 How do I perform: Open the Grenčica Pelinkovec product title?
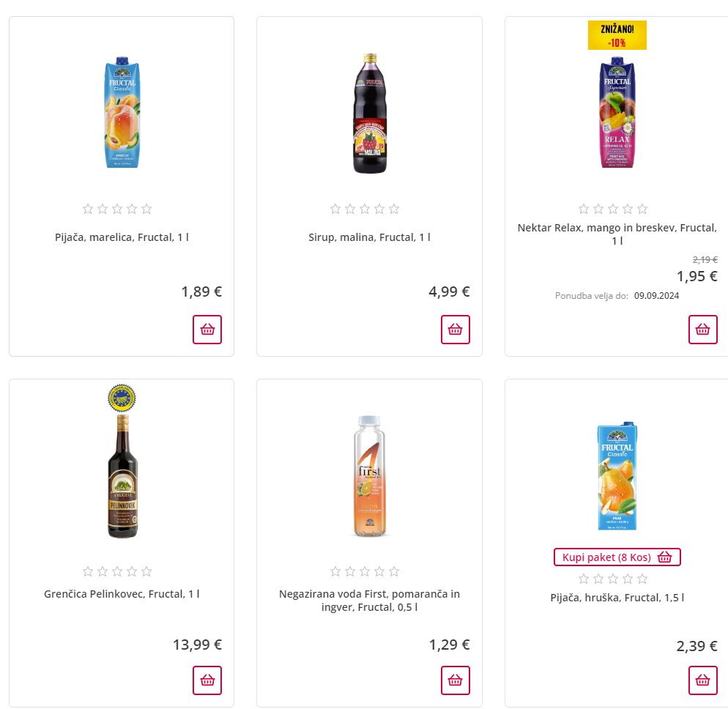coord(122,593)
